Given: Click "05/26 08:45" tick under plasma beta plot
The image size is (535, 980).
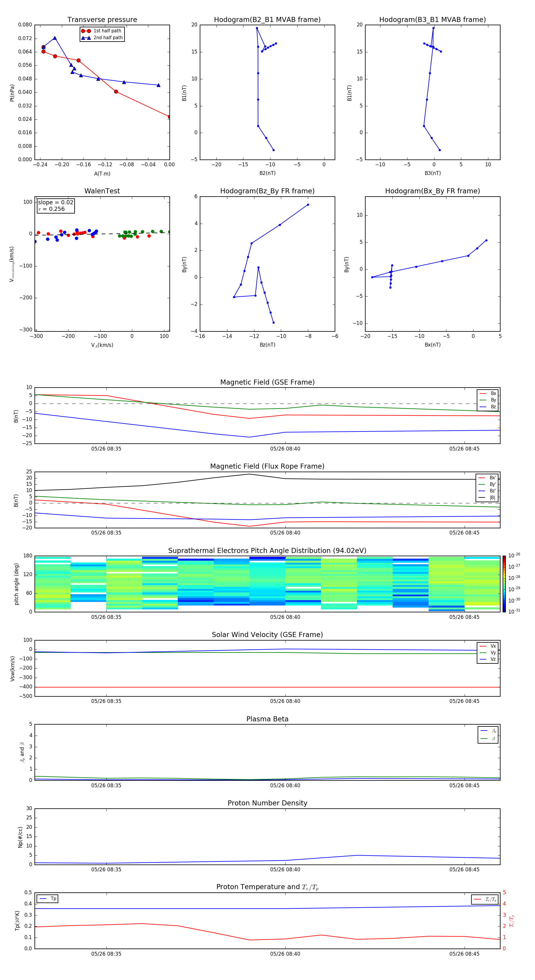Looking at the screenshot, I should pos(464,785).
